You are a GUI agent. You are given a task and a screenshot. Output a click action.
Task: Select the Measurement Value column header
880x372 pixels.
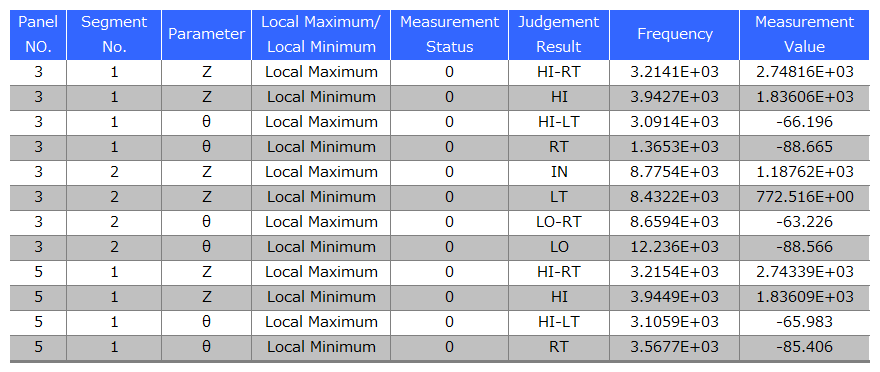(804, 34)
